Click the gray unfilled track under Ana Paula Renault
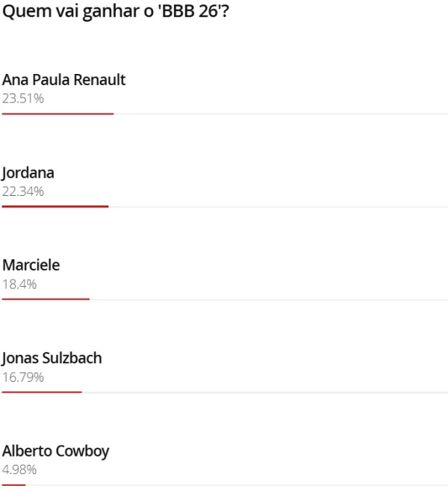448x491 pixels. (280, 114)
